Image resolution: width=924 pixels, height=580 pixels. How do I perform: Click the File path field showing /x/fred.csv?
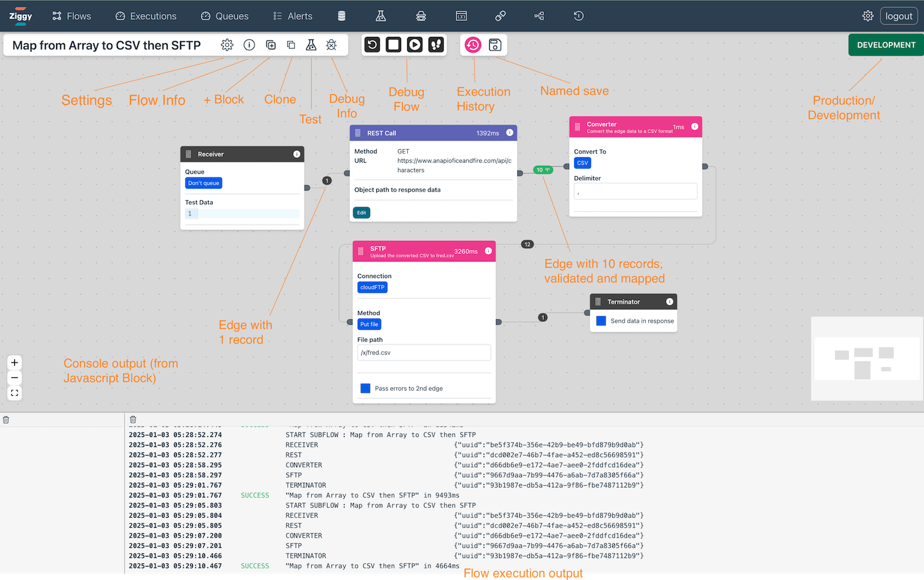[424, 352]
